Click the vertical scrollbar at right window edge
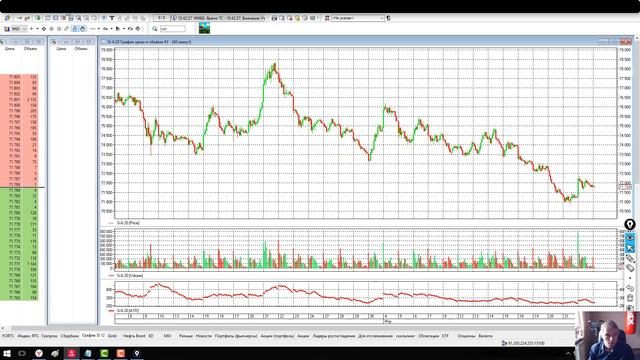This screenshot has height=360, width=640. pyautogui.click(x=637, y=110)
